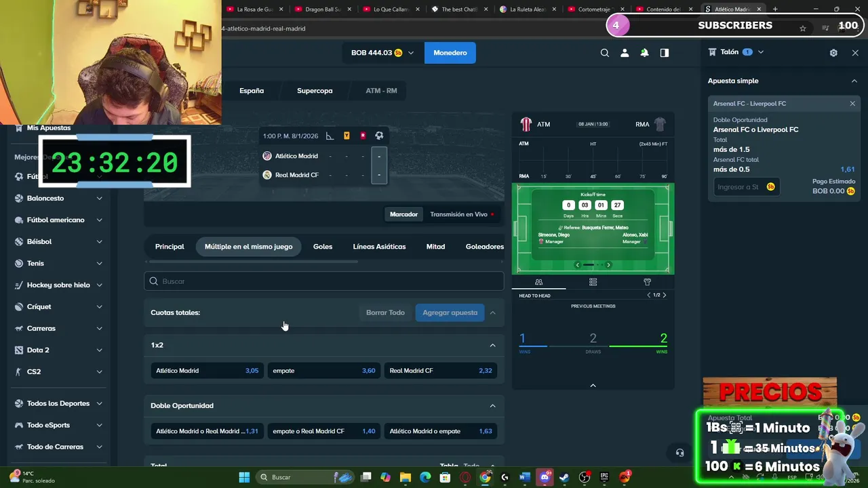Open the standings table tab icon
Screen dimensions: 868x488
click(x=593, y=282)
